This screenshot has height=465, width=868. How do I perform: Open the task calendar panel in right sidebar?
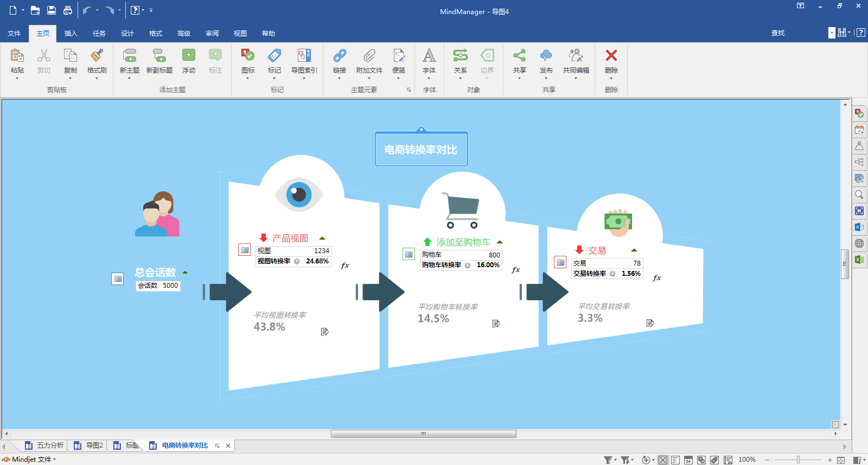pos(859,130)
